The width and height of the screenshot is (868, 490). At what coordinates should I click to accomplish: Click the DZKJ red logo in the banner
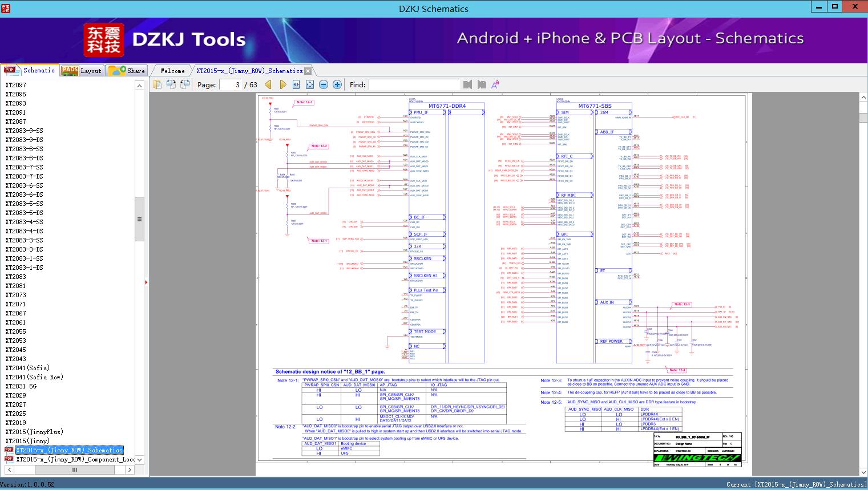point(104,40)
